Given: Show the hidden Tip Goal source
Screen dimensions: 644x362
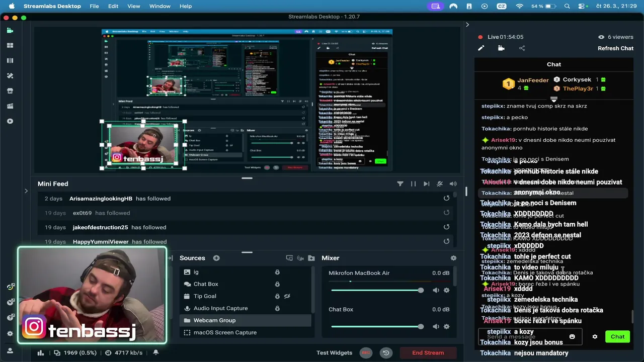Looking at the screenshot, I should click(287, 296).
